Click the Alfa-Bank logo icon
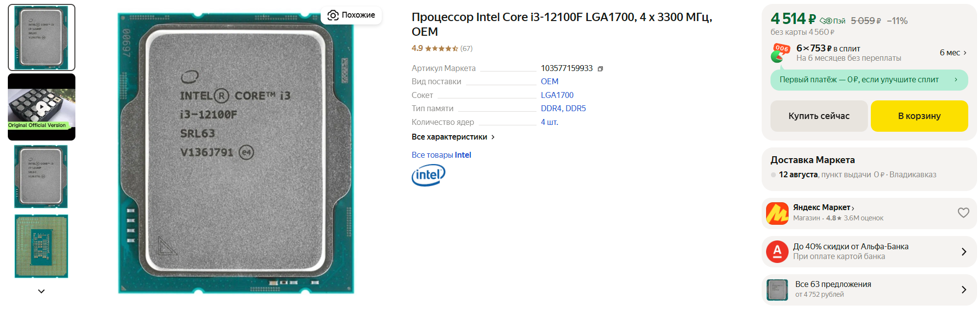The width and height of the screenshot is (980, 309). click(x=777, y=252)
